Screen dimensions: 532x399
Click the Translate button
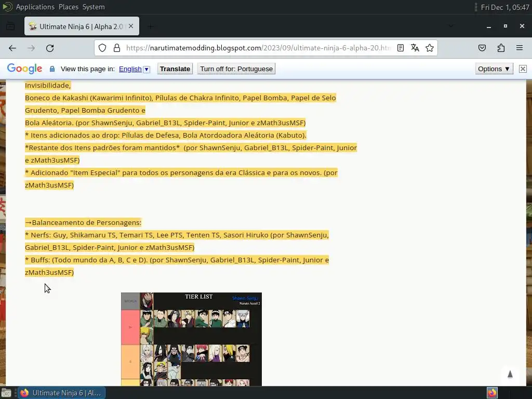[x=175, y=69]
